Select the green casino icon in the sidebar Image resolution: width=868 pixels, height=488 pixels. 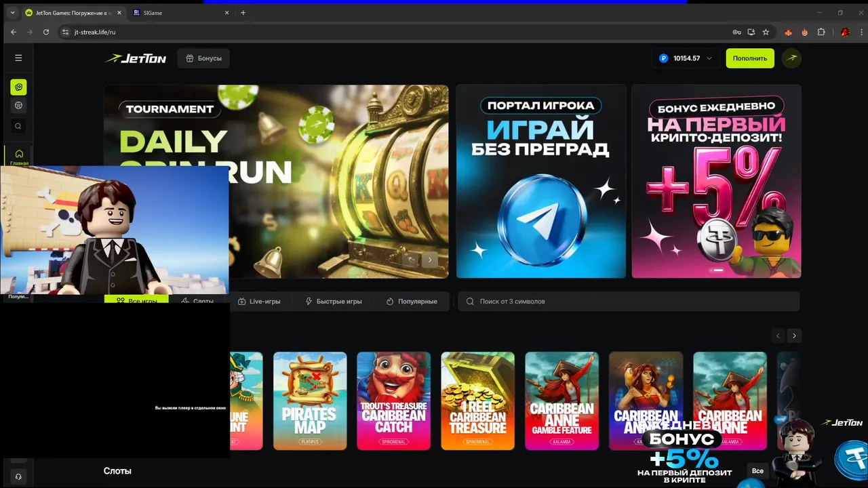coord(18,87)
